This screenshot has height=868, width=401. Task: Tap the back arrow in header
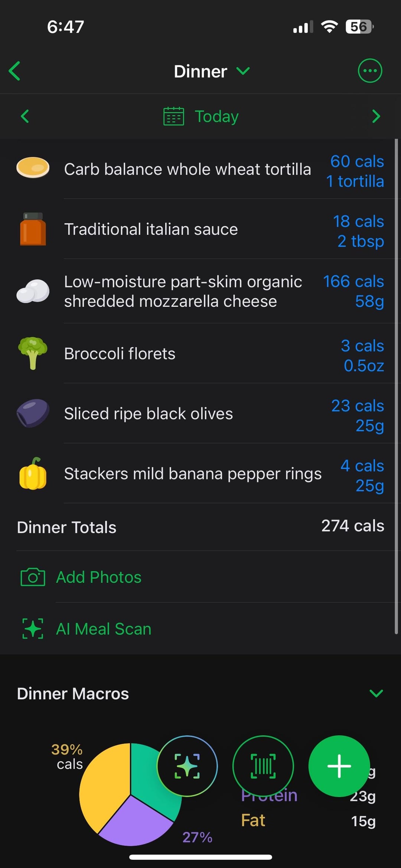15,71
